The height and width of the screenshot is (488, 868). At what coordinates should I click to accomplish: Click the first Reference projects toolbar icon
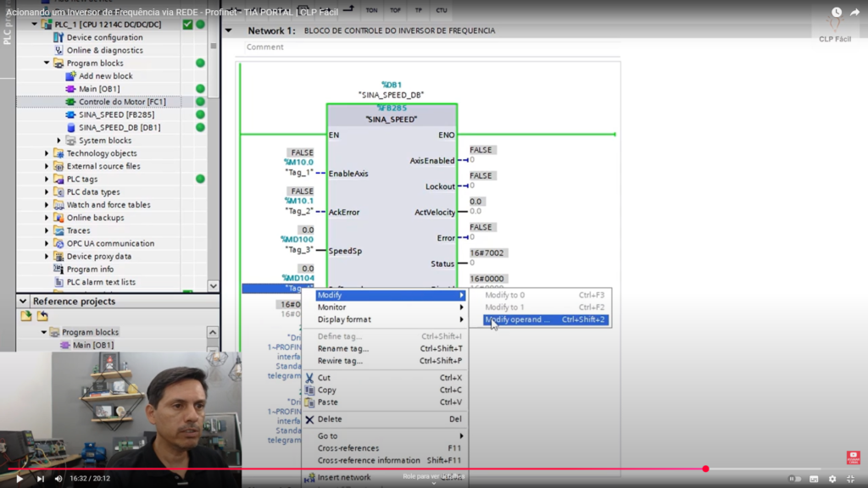(x=26, y=316)
